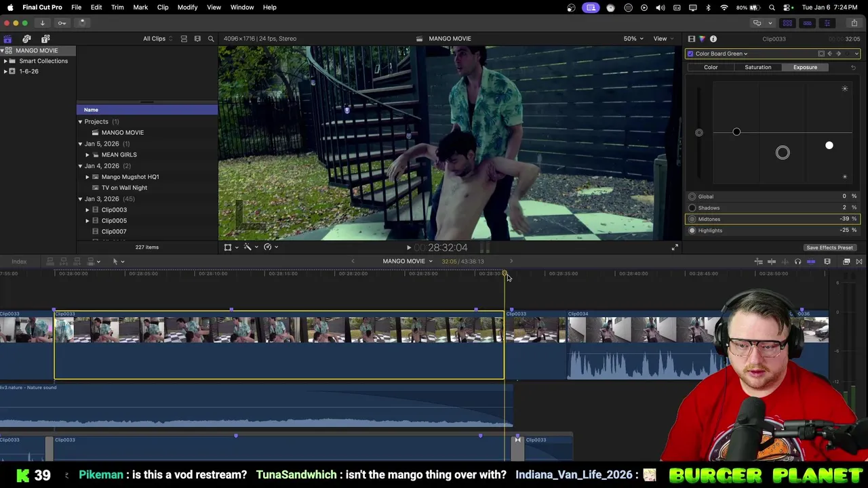Viewport: 868px width, 488px height.
Task: Collapse the Jan 3, 2026 group
Action: click(x=80, y=199)
